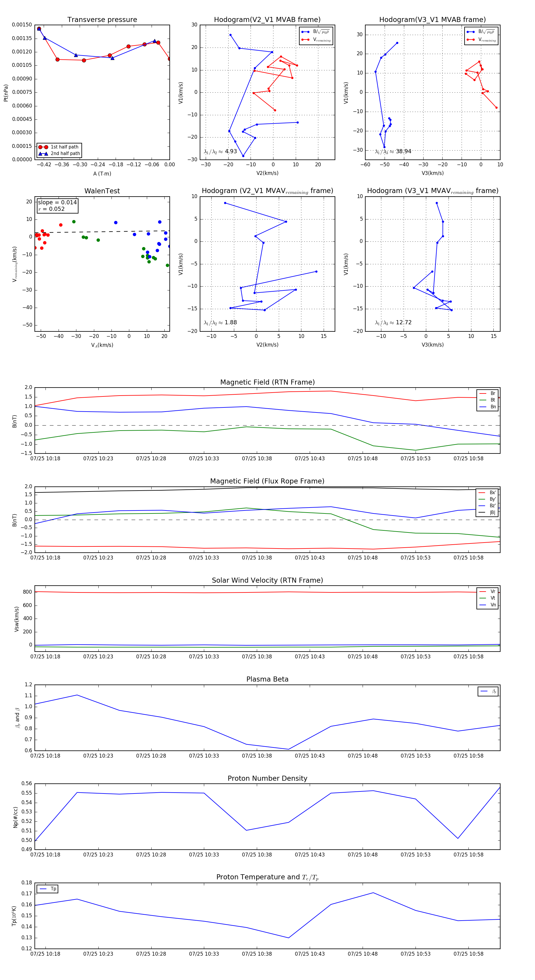Click the 'Hodogram (V3_V1 MVAV remaining frame)' title
This screenshot has width=535, height=980.
432,191
